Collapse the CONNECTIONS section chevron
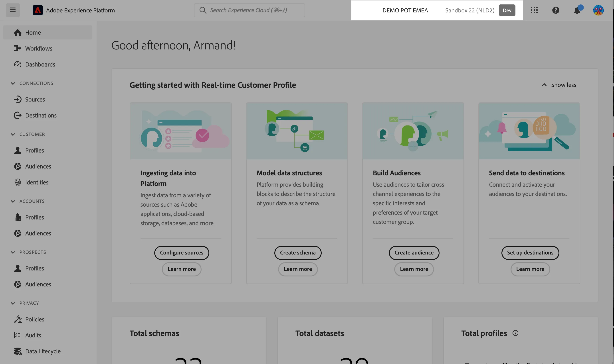Viewport: 614px width, 364px height. click(x=13, y=83)
